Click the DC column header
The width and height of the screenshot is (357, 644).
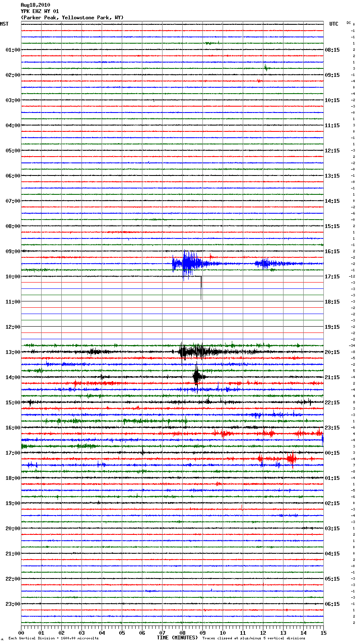(x=349, y=23)
